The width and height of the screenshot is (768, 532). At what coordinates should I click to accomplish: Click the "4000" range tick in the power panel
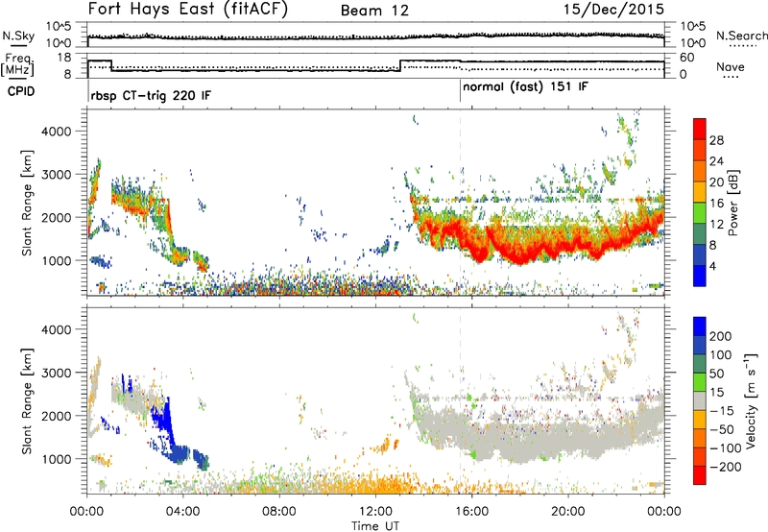tap(57, 132)
